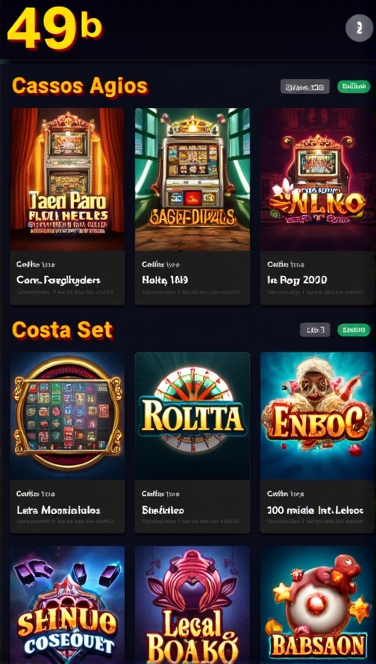376x664 pixels.
Task: Click the Lera Monsinialos game title
Action: [x=58, y=510]
